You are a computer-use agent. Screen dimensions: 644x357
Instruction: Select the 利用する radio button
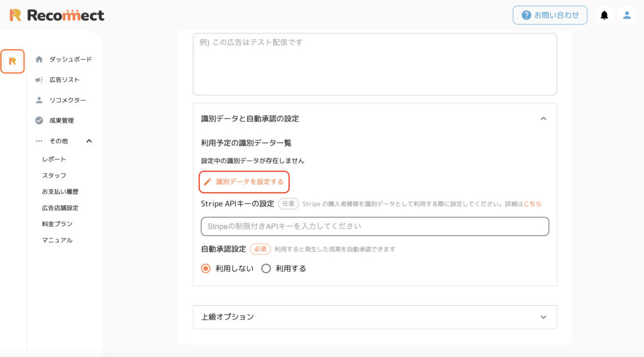[266, 269]
